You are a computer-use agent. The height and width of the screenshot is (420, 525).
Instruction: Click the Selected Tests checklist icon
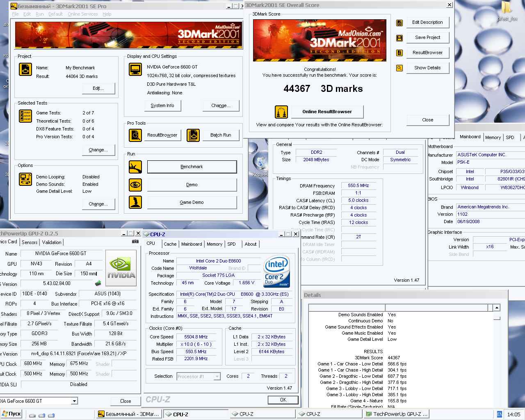click(25, 116)
